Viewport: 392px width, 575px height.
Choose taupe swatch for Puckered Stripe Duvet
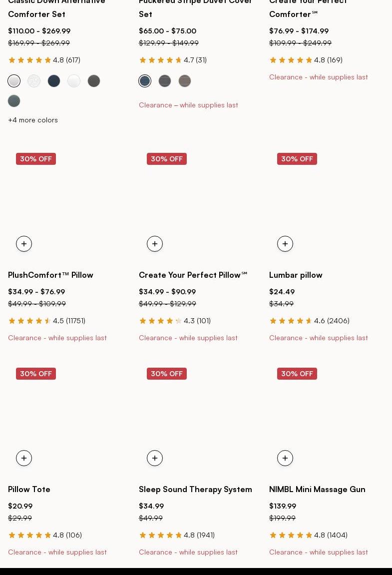[x=185, y=81]
